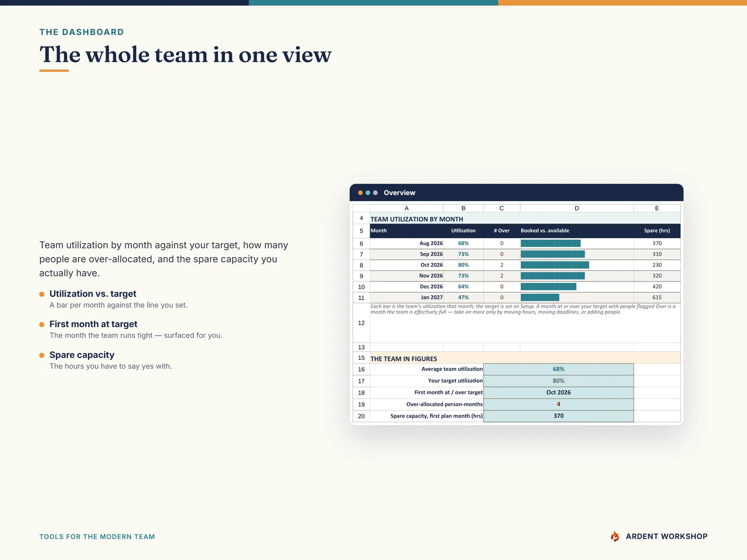This screenshot has width=747, height=560.
Task: Click the Jan 2027 booked vs. available bar
Action: (540, 297)
